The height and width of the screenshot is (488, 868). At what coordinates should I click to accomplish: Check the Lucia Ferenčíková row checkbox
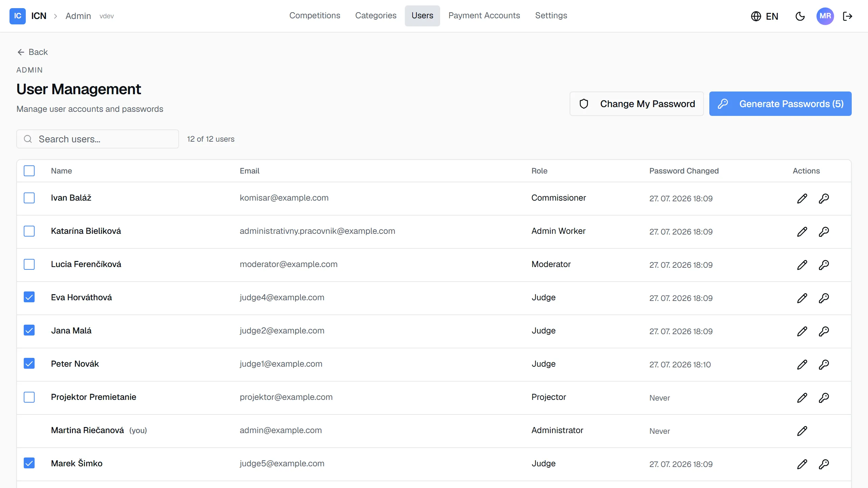coord(29,264)
